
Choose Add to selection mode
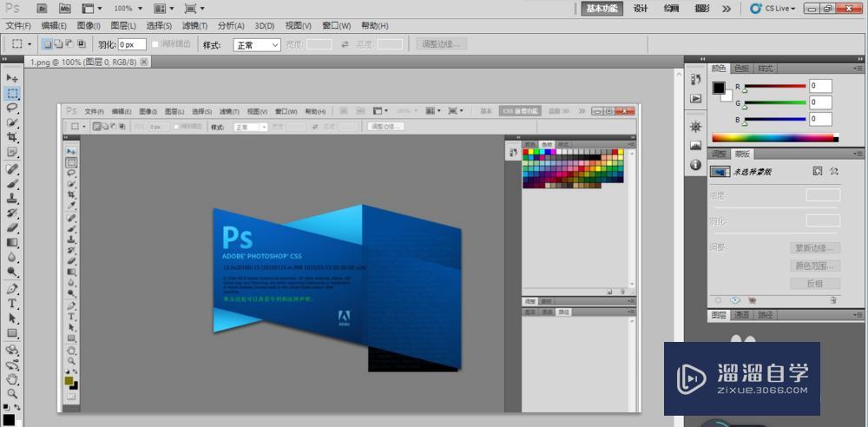(x=59, y=44)
